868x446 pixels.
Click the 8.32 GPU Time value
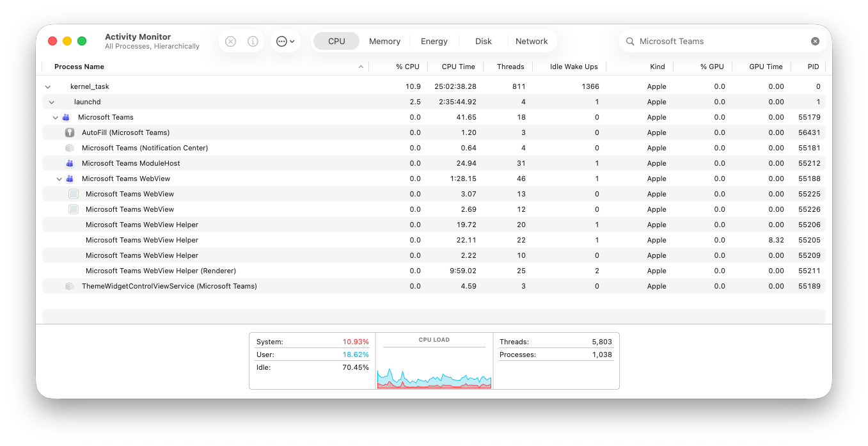coord(776,240)
